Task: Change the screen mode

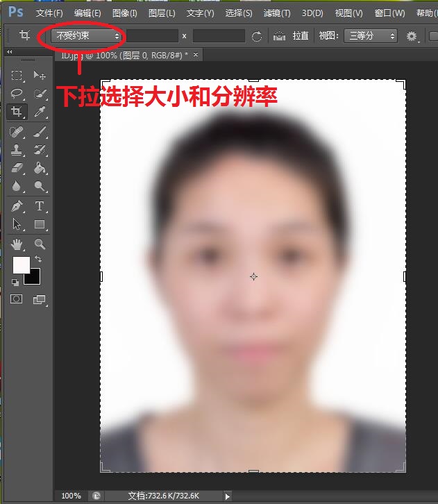Action: tap(39, 300)
